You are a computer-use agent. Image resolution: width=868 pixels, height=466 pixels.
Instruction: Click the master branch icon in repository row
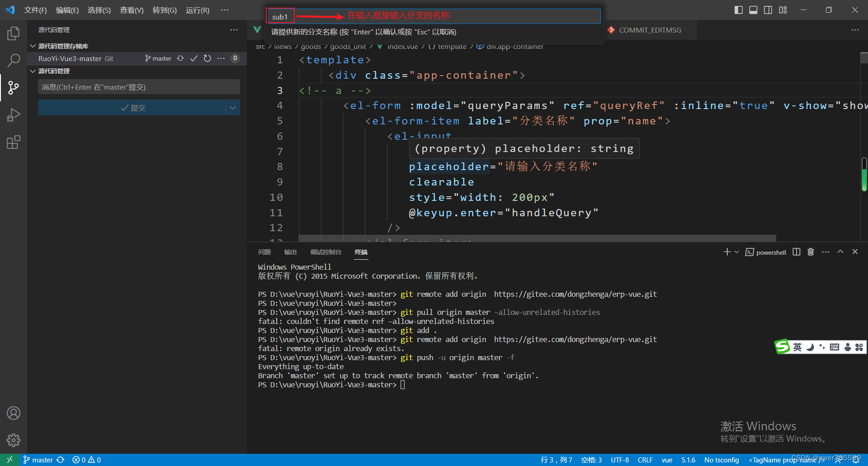(x=158, y=58)
